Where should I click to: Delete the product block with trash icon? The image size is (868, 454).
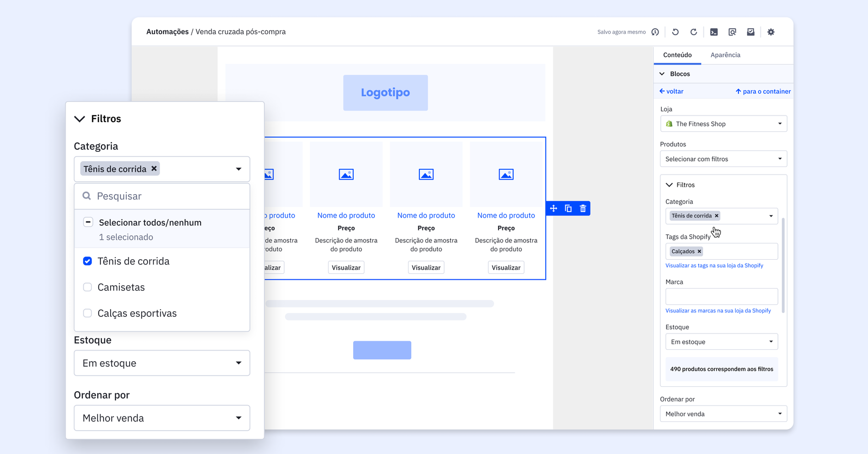(x=583, y=208)
